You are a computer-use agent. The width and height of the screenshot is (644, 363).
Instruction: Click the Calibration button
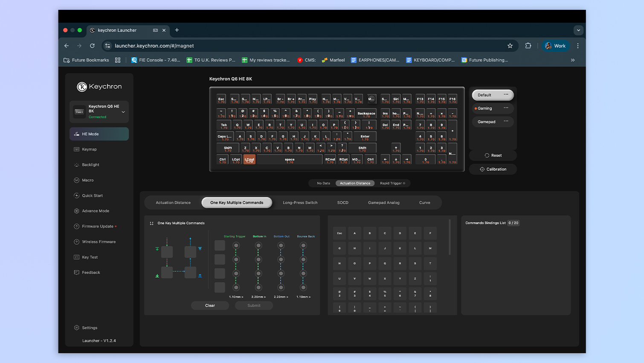click(x=493, y=169)
